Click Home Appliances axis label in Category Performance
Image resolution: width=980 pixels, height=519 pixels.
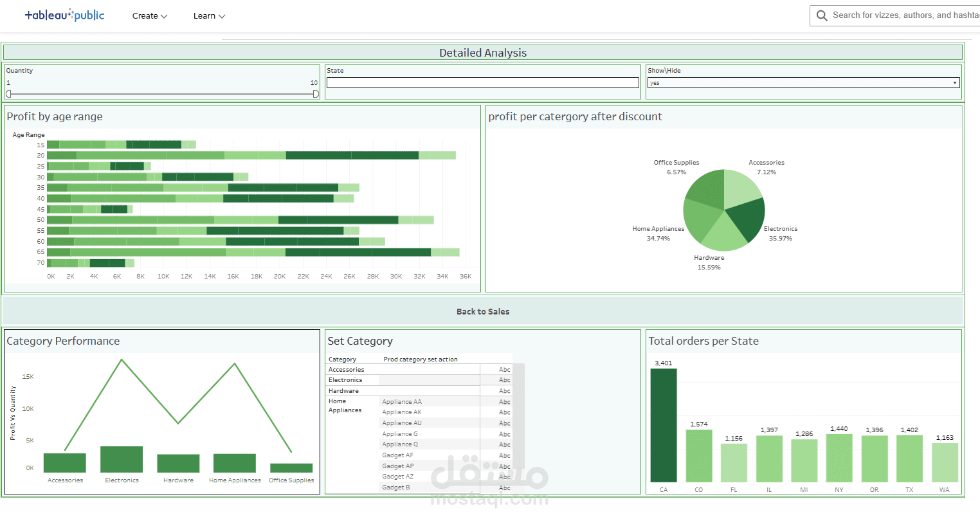click(235, 480)
